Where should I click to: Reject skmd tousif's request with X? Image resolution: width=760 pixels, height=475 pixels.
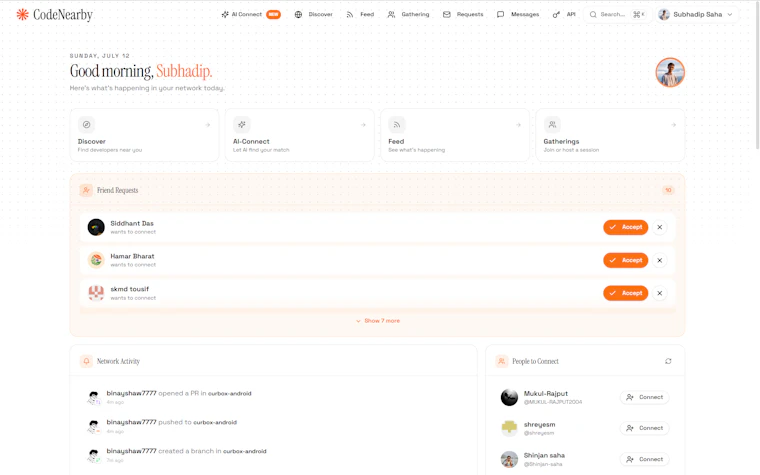tap(659, 293)
